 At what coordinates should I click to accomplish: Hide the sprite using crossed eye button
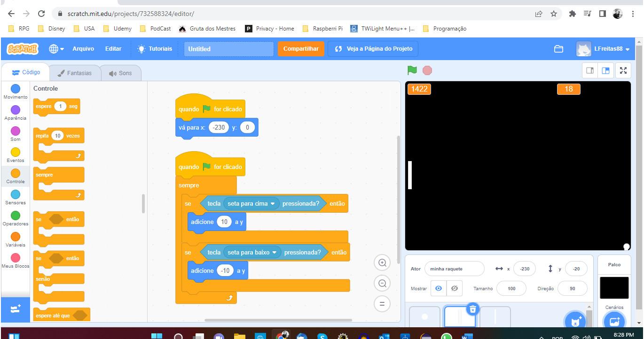[x=454, y=288]
